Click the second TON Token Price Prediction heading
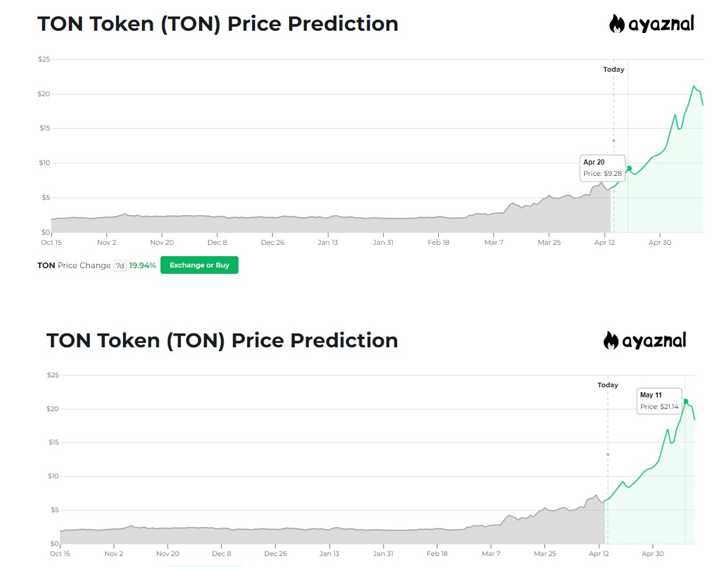Viewport: 728px width, 567px height. (x=222, y=340)
